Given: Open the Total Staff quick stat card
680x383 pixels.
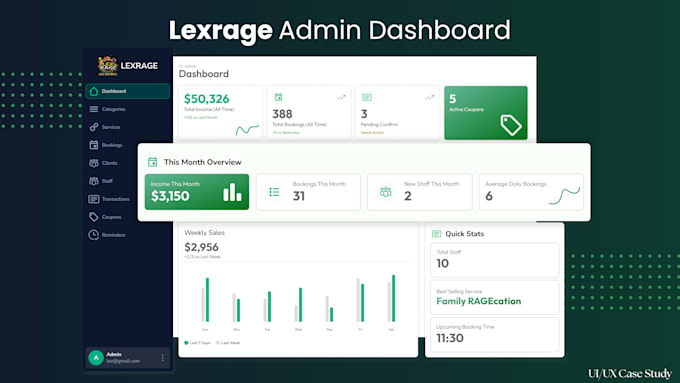Looking at the screenshot, I should click(494, 260).
